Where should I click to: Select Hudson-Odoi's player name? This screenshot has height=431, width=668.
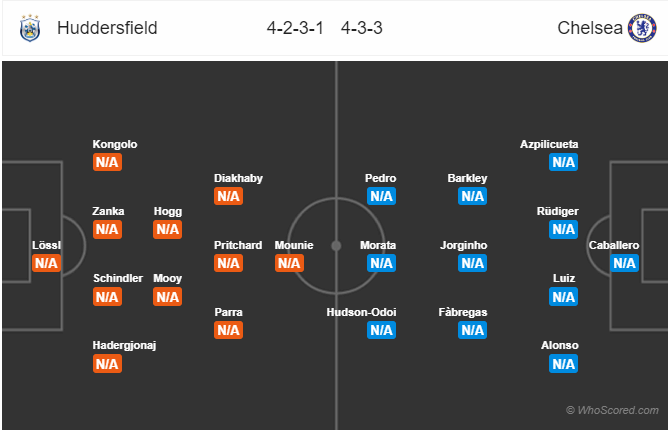(x=361, y=312)
